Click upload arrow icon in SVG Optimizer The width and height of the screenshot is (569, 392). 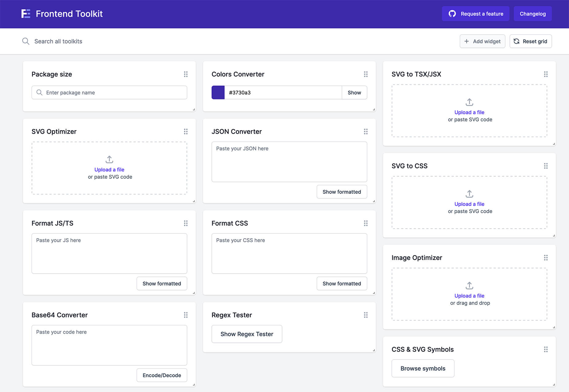(109, 159)
